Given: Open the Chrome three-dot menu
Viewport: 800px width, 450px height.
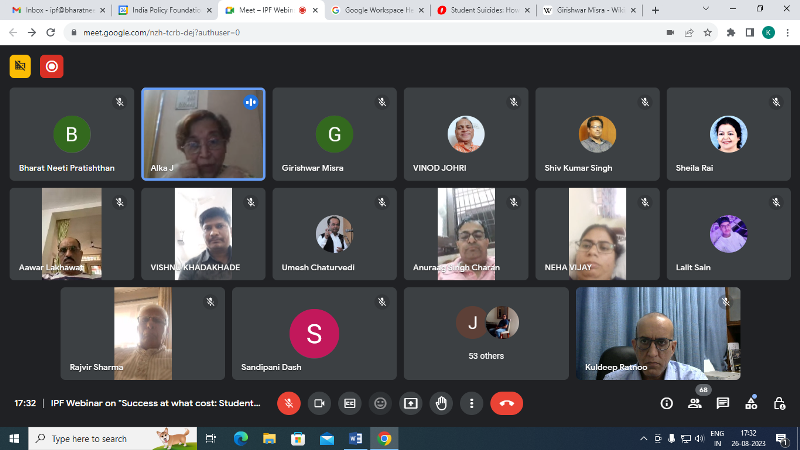Looking at the screenshot, I should [786, 32].
